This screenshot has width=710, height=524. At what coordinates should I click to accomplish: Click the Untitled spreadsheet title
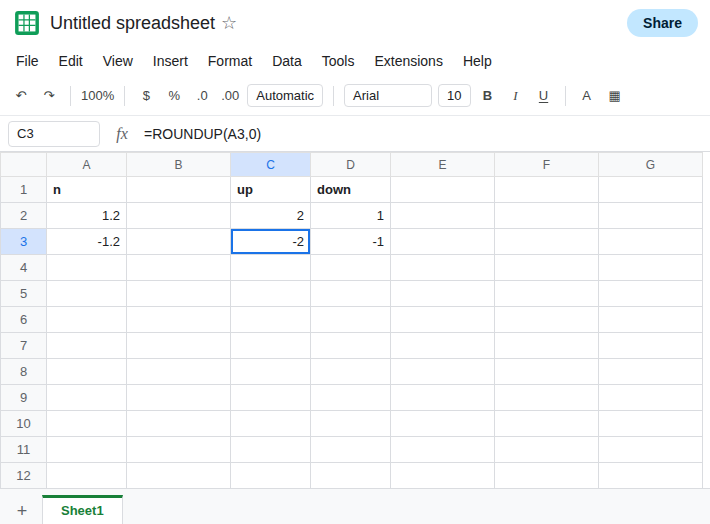tap(133, 23)
